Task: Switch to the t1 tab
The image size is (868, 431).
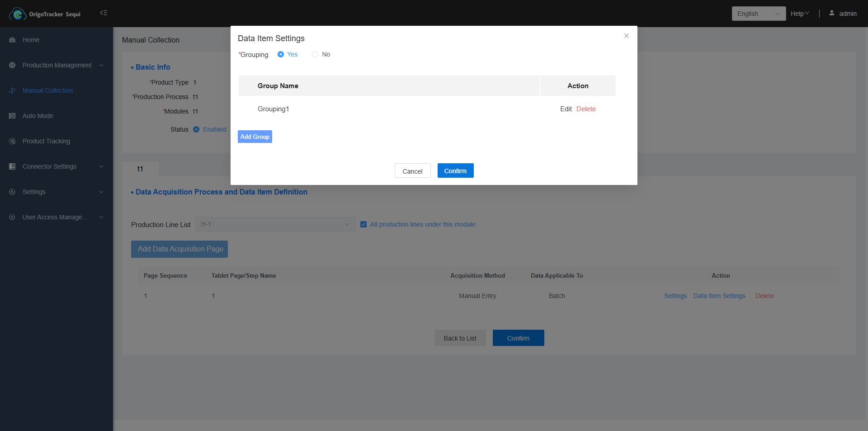Action: (140, 169)
